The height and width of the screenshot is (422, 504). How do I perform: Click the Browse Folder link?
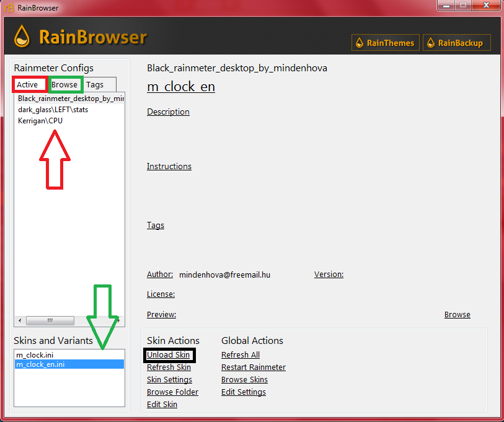click(x=172, y=392)
